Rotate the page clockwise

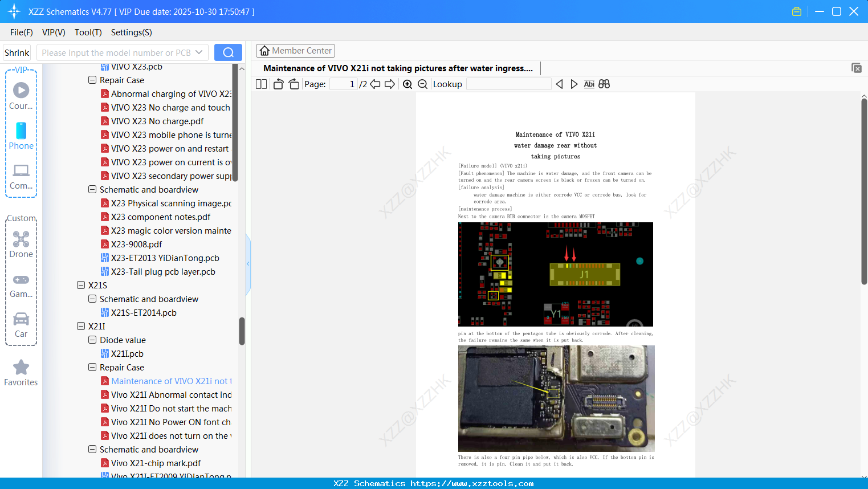coord(294,84)
